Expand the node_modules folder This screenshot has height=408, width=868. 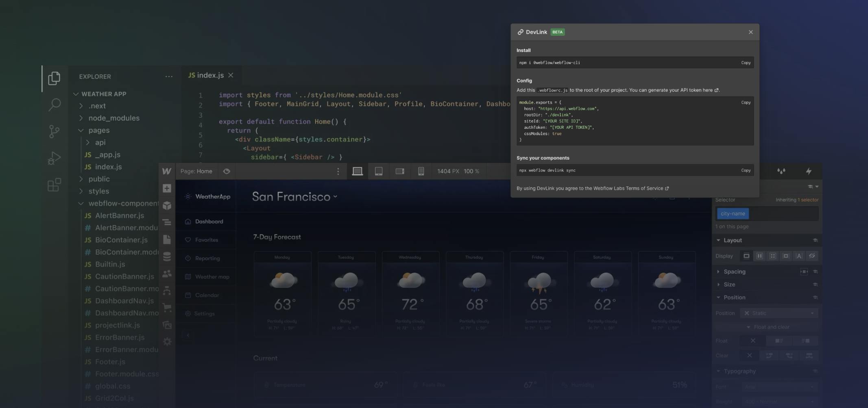pos(114,118)
